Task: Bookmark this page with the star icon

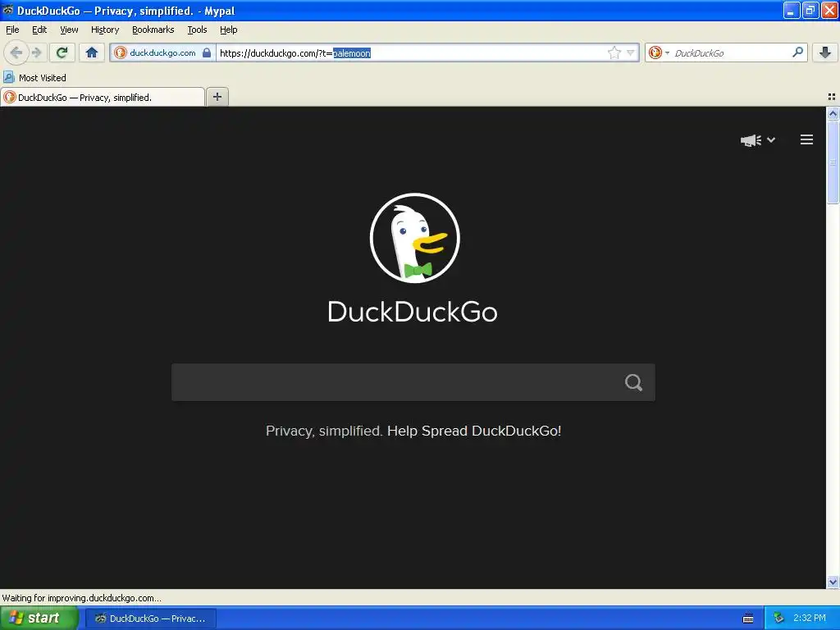Action: tap(614, 52)
